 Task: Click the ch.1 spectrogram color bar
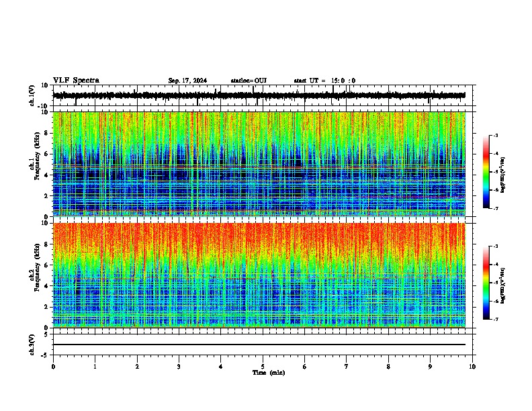pyautogui.click(x=486, y=172)
